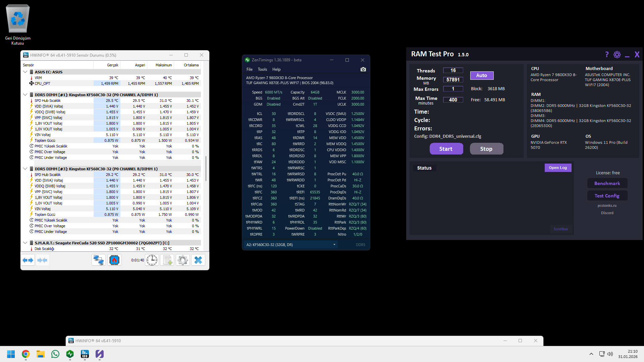Collapse the DDR5 DIMM #1 Kingston group
The width and height of the screenshot is (644, 362).
click(25, 95)
